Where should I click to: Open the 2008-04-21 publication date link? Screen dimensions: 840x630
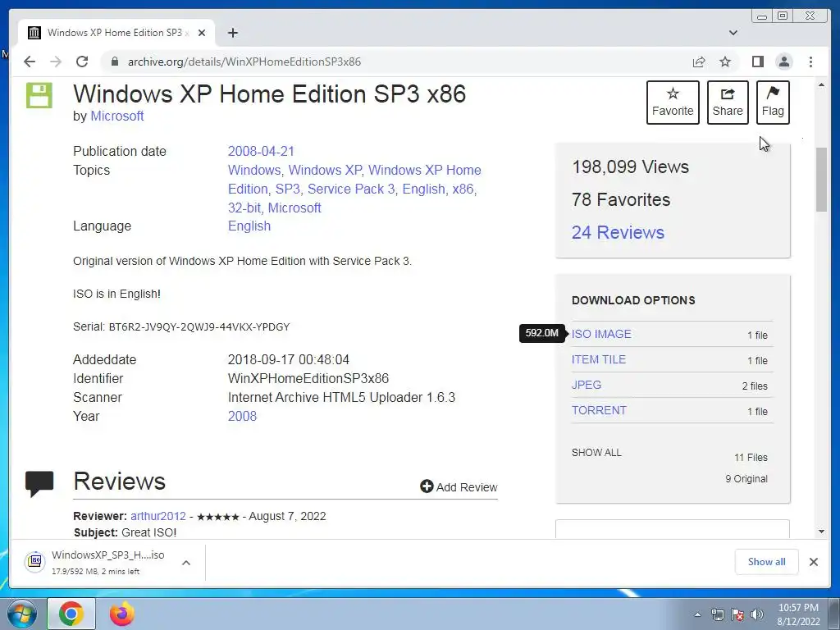click(x=261, y=151)
